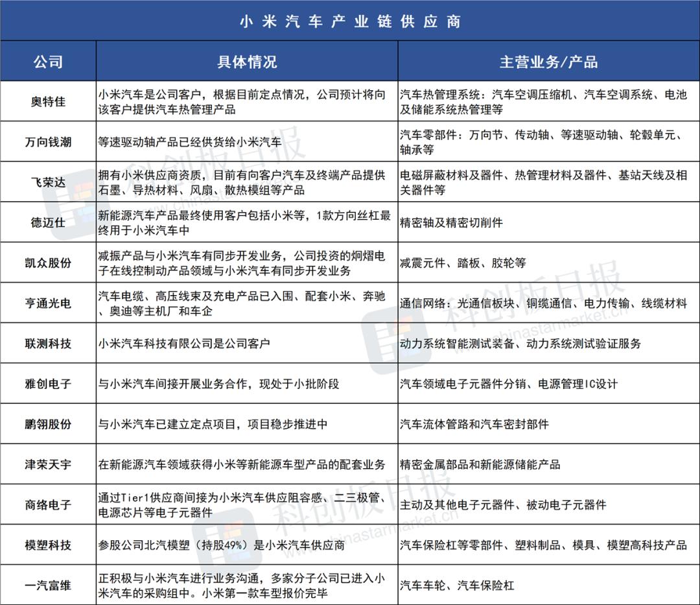700x605 pixels.
Task: Click company name 奥特佳
Action: (x=48, y=101)
